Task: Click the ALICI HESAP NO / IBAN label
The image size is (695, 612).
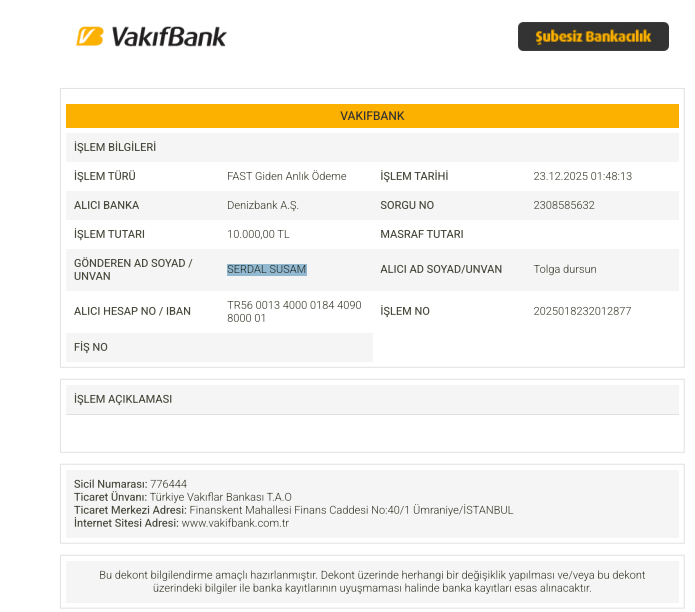Action: pyautogui.click(x=132, y=311)
